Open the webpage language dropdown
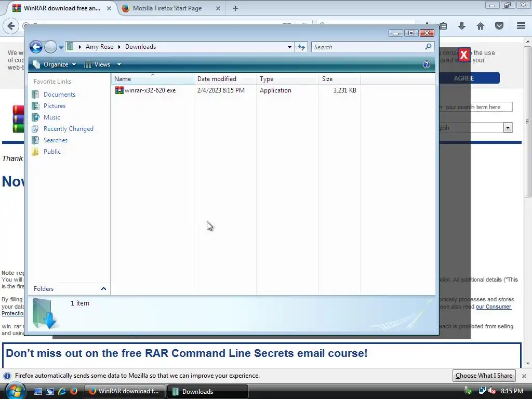The width and height of the screenshot is (532, 399). 508,128
